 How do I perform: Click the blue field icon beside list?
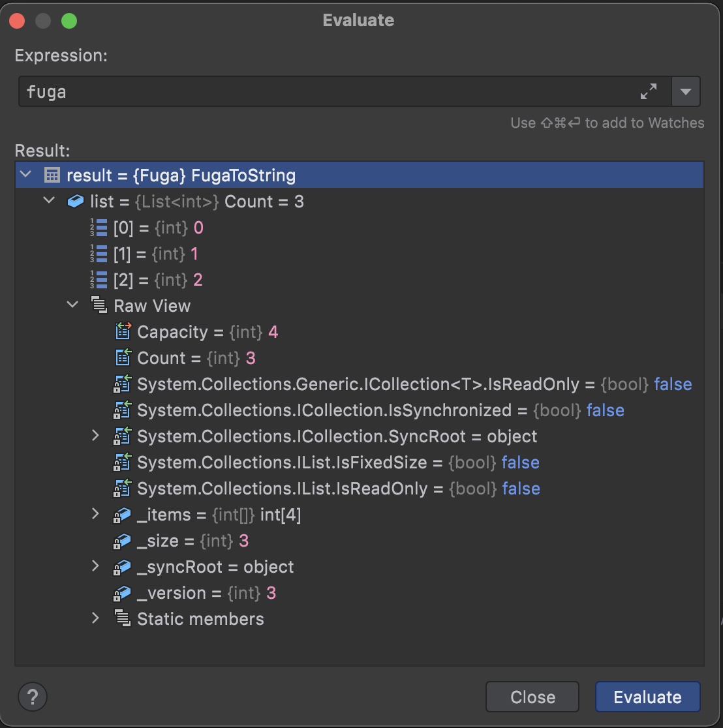(76, 201)
